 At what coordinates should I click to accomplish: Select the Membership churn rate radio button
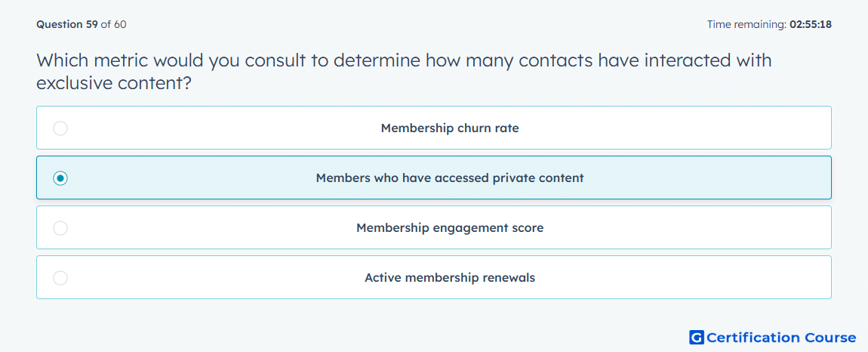[60, 128]
